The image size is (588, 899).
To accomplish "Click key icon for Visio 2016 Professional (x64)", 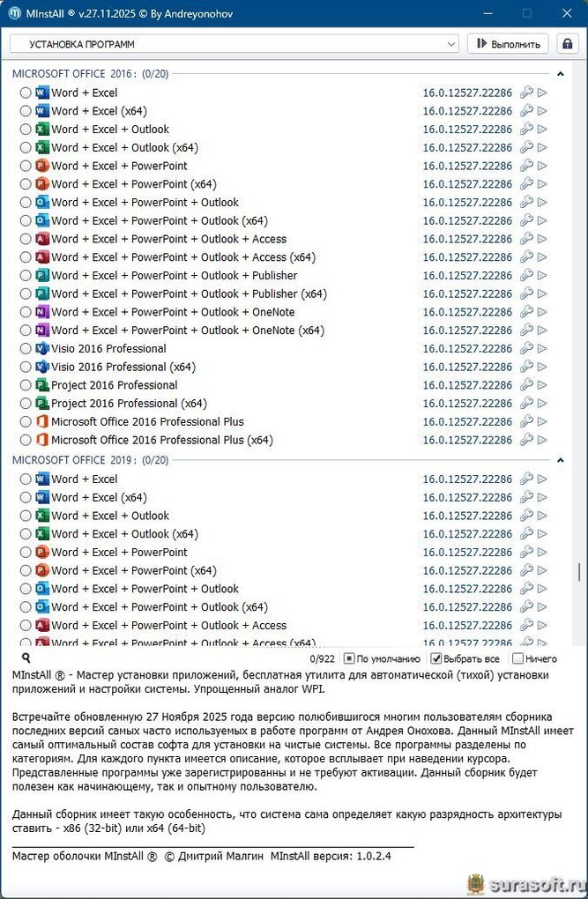I will pyautogui.click(x=526, y=367).
